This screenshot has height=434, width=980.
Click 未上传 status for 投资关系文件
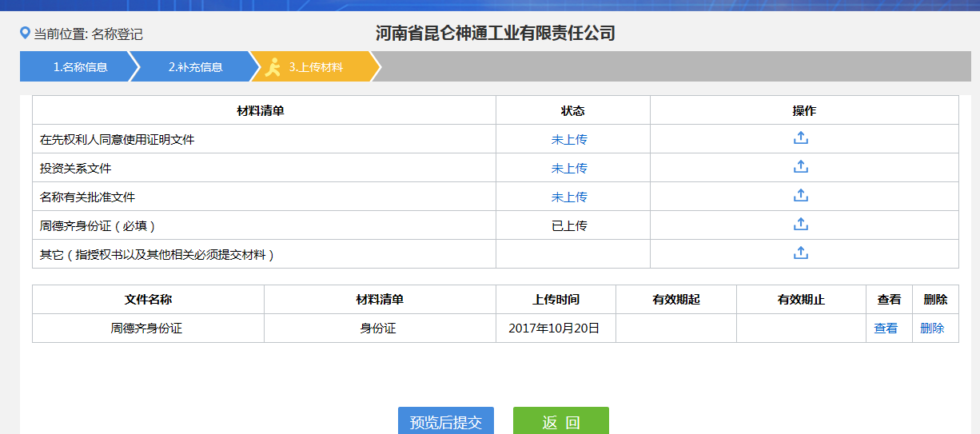point(569,168)
